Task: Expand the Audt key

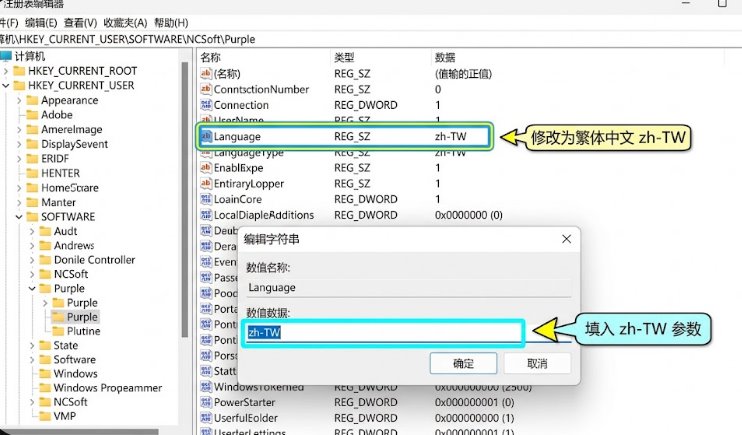Action: (32, 231)
